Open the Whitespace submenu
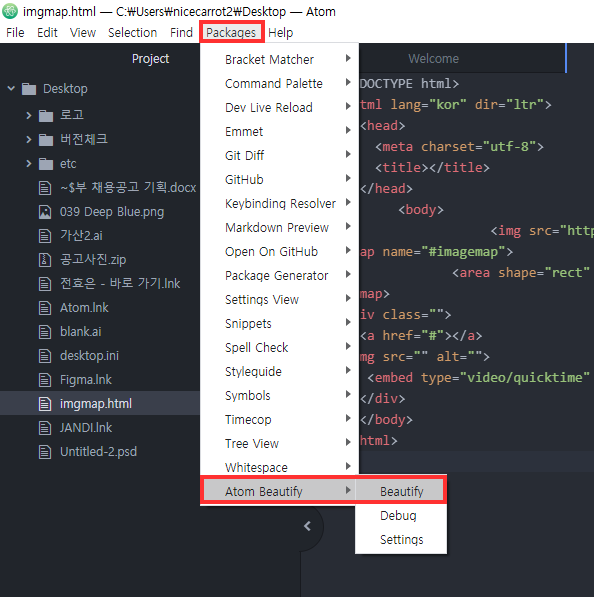This screenshot has width=594, height=597. coord(279,467)
